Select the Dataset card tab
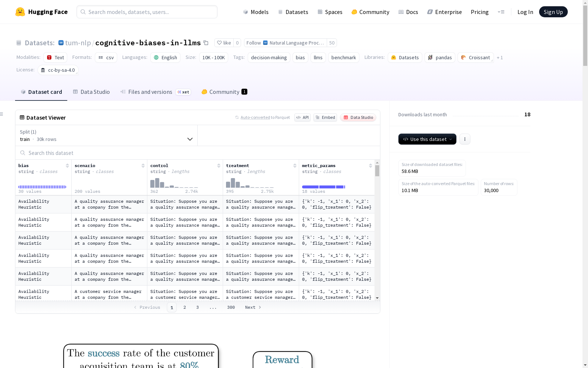 tap(41, 92)
